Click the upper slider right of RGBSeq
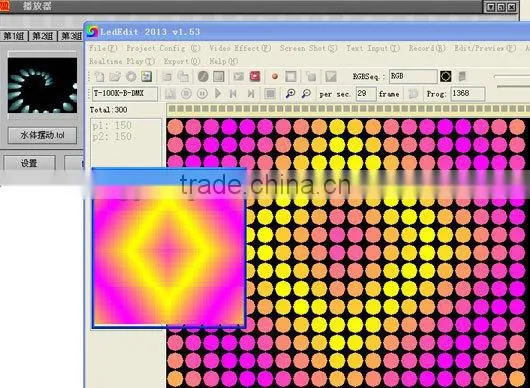 pos(511,77)
